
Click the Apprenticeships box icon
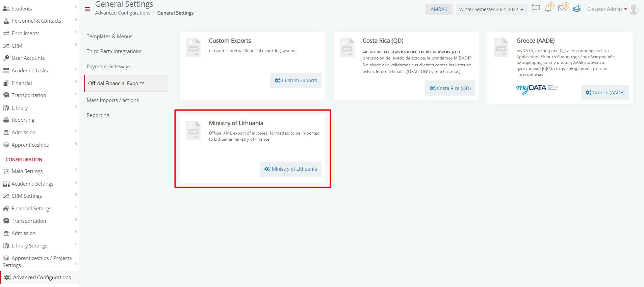click(6, 145)
